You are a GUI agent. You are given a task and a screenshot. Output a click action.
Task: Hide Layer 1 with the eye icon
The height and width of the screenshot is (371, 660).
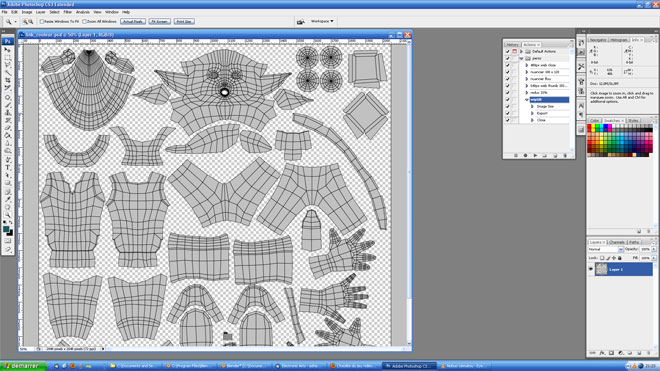(591, 269)
